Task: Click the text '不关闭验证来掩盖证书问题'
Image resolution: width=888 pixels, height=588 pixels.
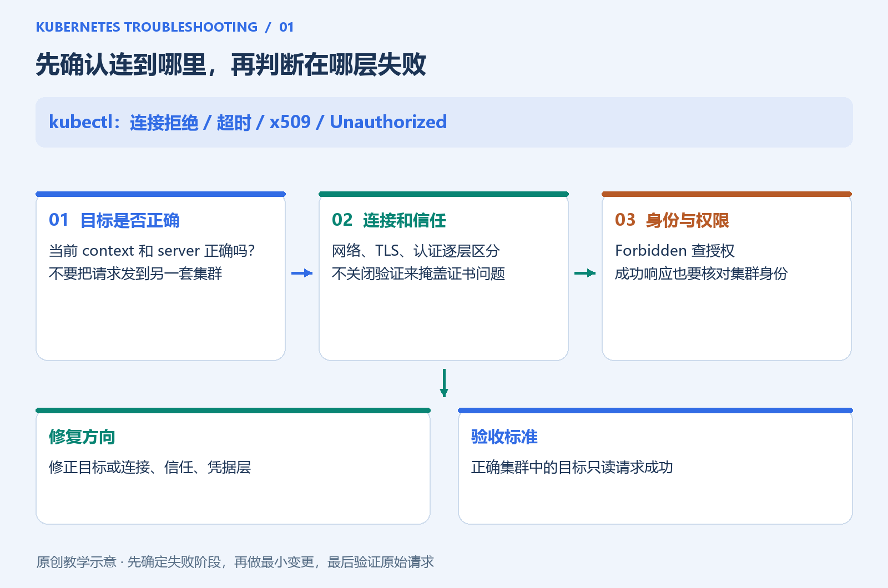Action: tap(418, 273)
